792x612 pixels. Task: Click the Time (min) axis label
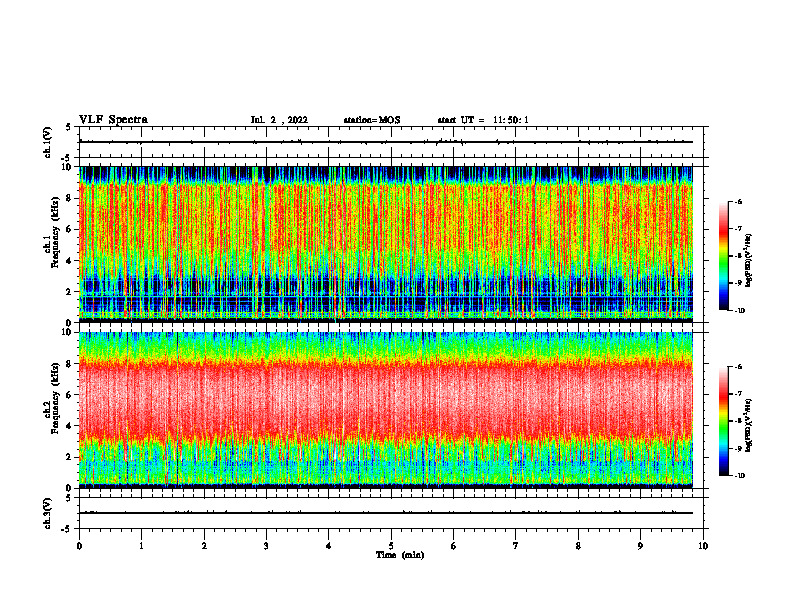pos(400,555)
